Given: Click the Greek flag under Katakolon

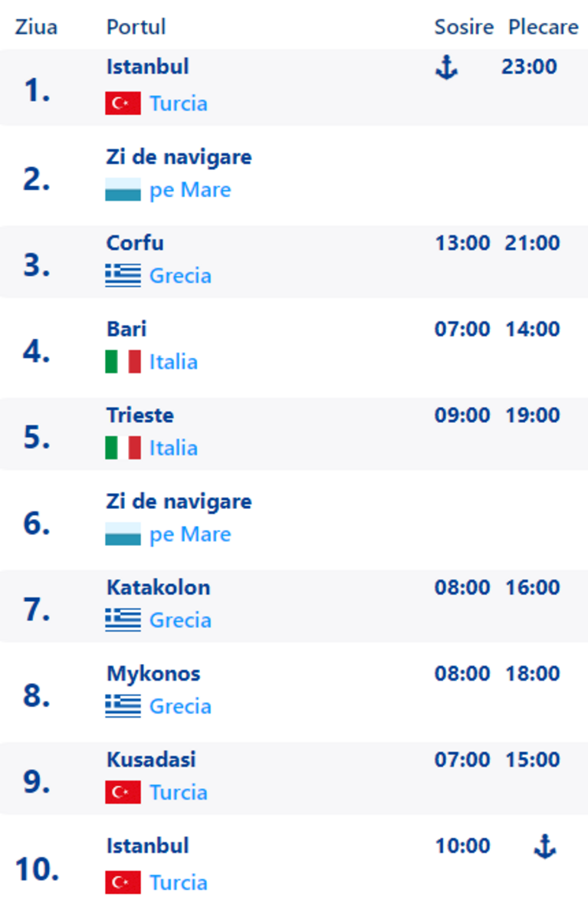Looking at the screenshot, I should coord(123,619).
